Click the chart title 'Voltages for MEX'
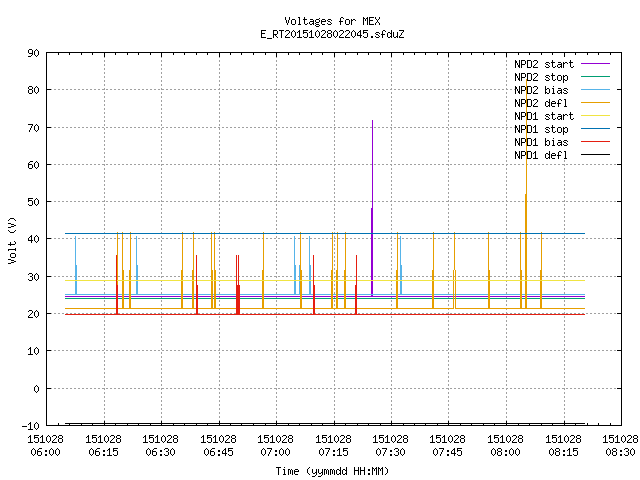 click(x=332, y=21)
